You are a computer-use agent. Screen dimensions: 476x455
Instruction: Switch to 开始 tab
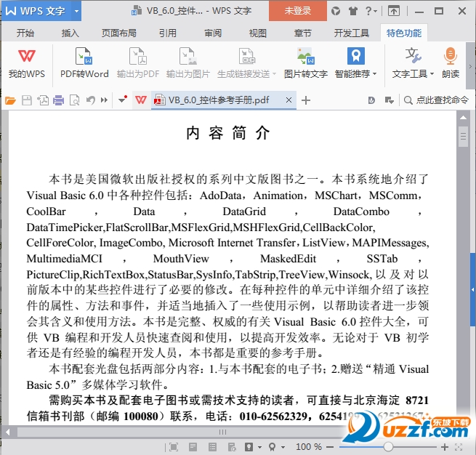click(x=25, y=33)
